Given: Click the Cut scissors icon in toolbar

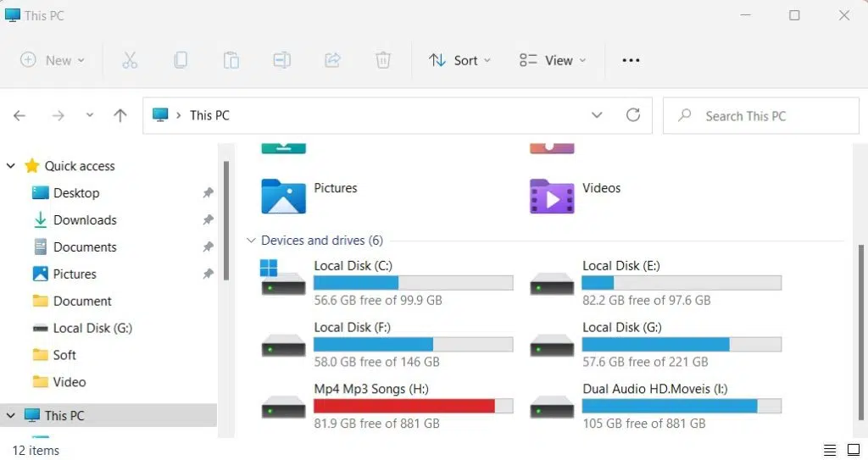Looking at the screenshot, I should click(129, 60).
